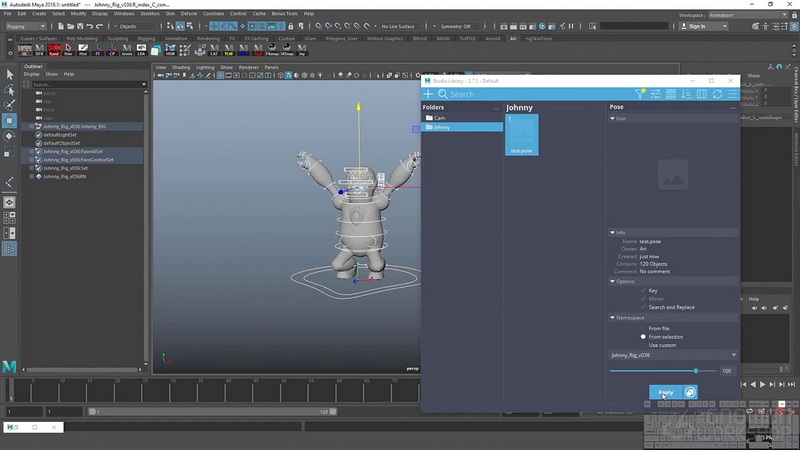
Task: Select the Paint Selection tool in toolbox
Action: pos(9,105)
